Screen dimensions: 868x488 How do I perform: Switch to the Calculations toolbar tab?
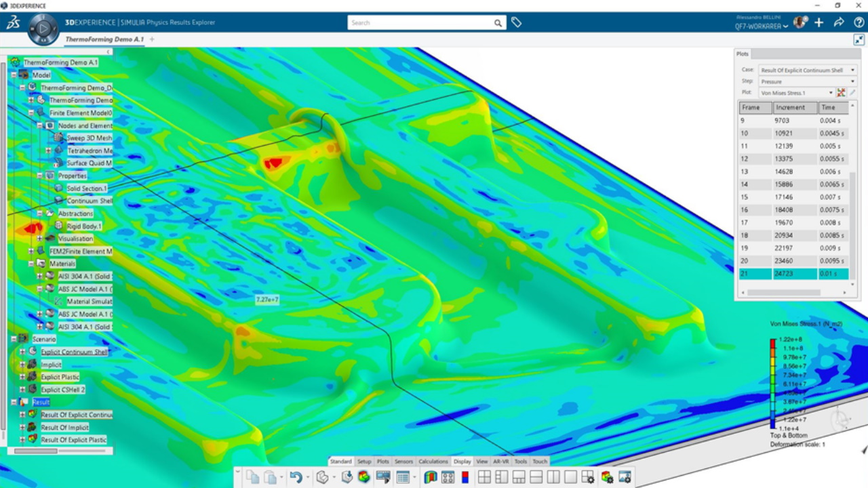pyautogui.click(x=433, y=462)
